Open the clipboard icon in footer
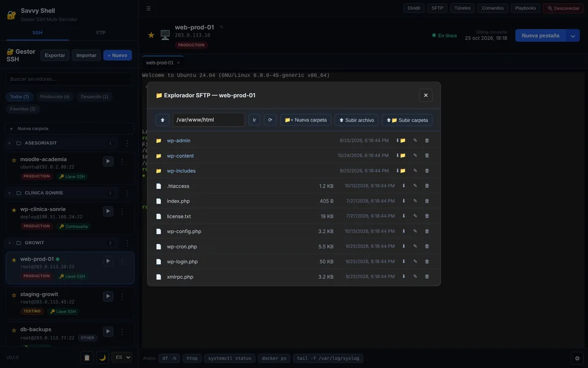 (87, 358)
